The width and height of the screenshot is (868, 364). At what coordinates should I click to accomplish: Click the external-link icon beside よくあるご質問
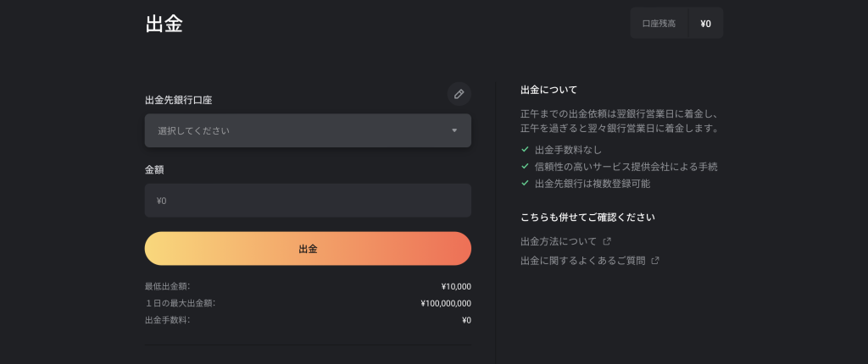point(655,261)
